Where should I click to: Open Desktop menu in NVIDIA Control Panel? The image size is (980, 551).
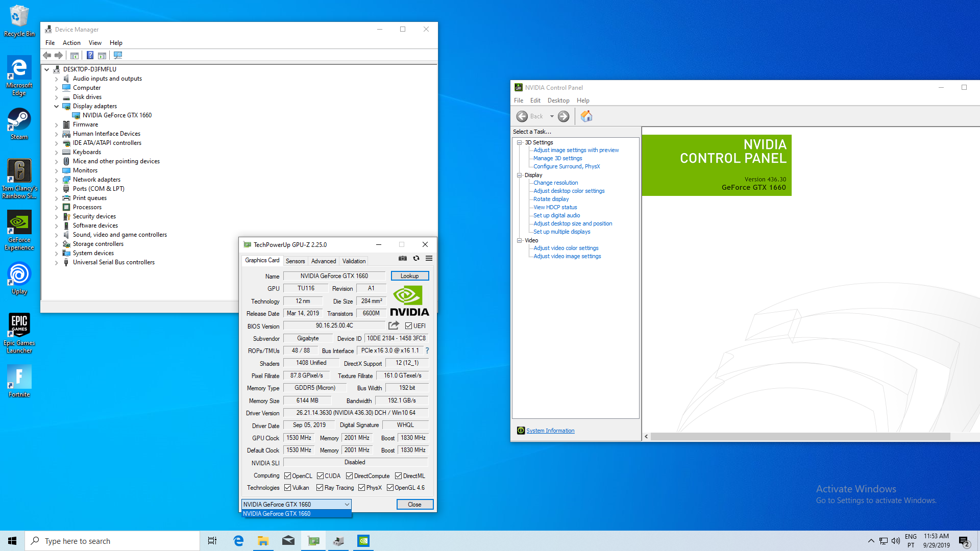[x=558, y=101]
